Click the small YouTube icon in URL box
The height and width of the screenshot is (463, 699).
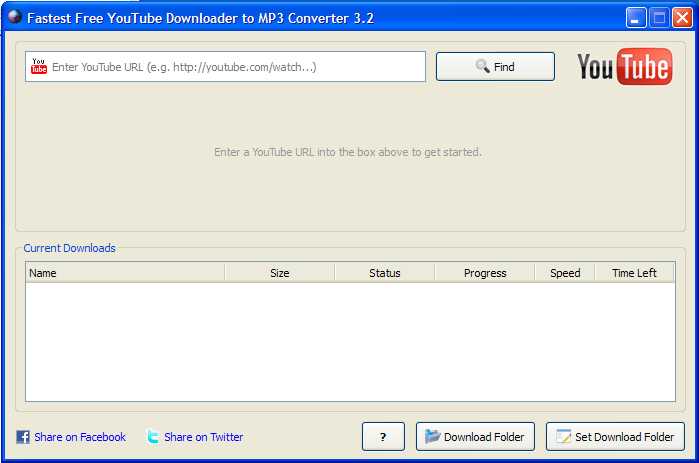(39, 66)
